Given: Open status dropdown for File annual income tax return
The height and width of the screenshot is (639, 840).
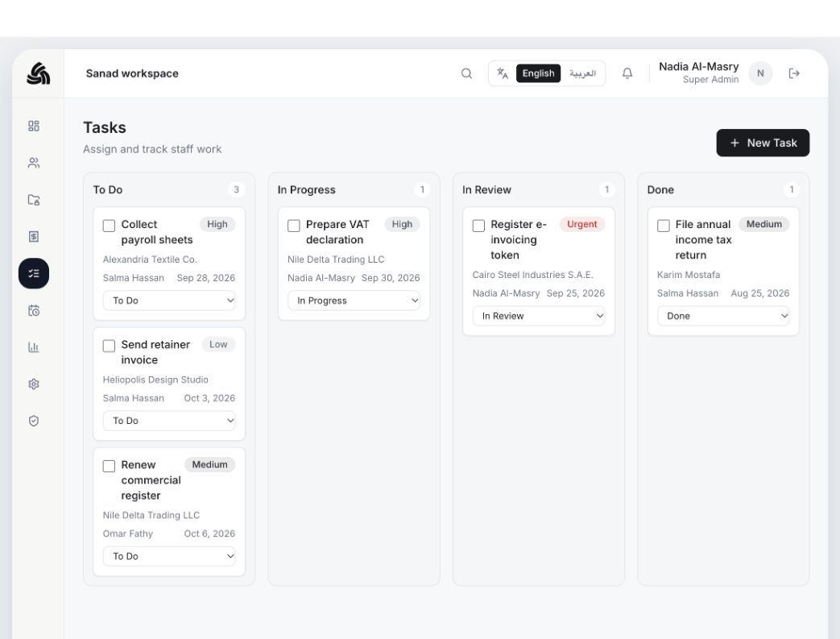Looking at the screenshot, I should pyautogui.click(x=723, y=317).
